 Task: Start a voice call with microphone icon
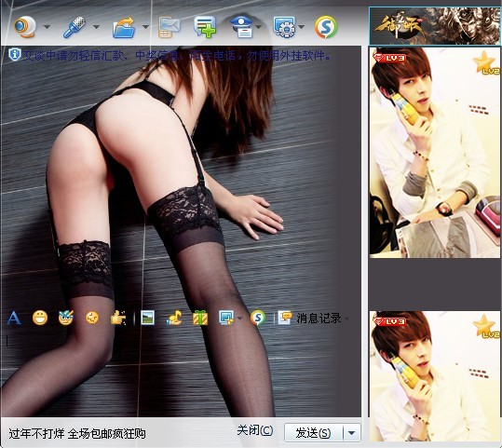coord(75,27)
